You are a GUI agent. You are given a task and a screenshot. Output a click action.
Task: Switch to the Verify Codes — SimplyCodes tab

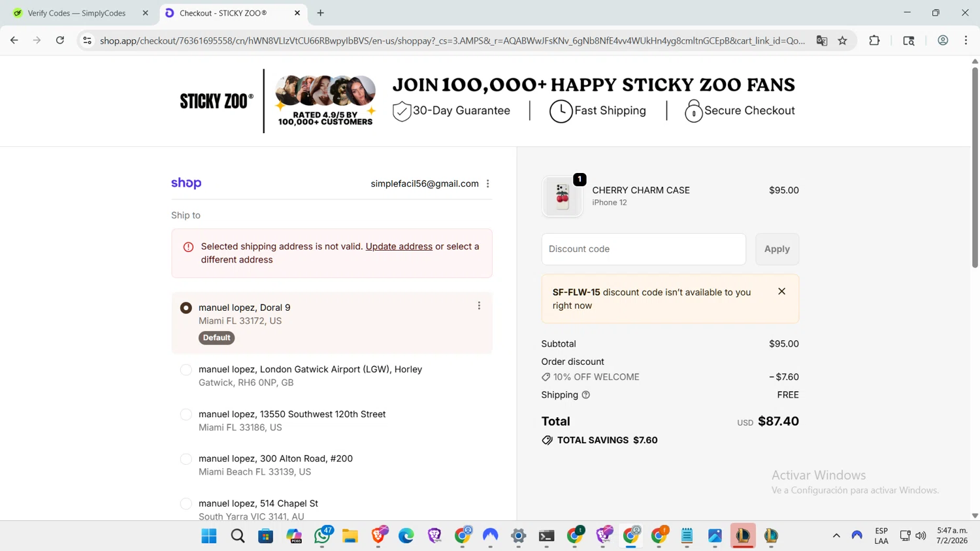point(77,13)
